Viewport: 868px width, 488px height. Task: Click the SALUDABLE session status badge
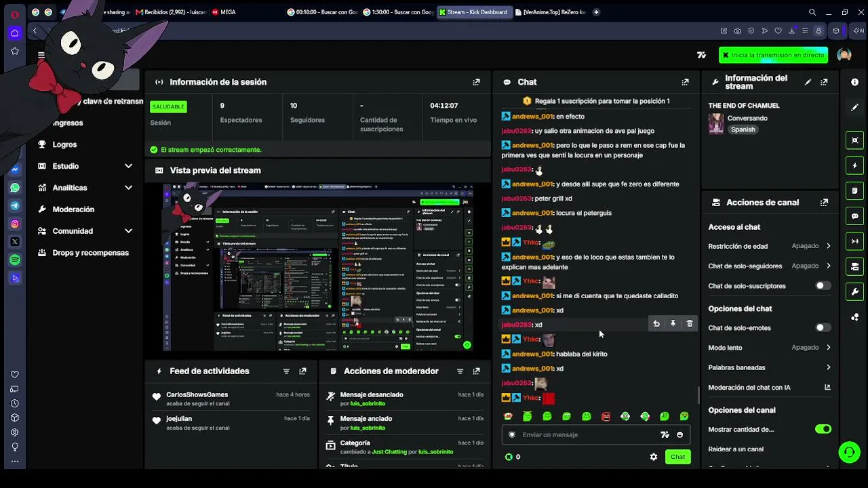tap(168, 106)
